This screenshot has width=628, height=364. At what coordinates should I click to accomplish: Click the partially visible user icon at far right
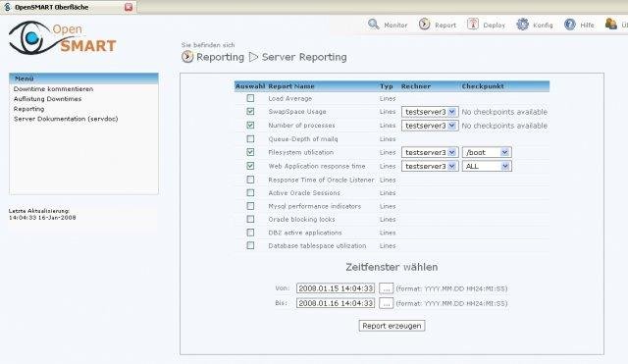click(x=610, y=24)
